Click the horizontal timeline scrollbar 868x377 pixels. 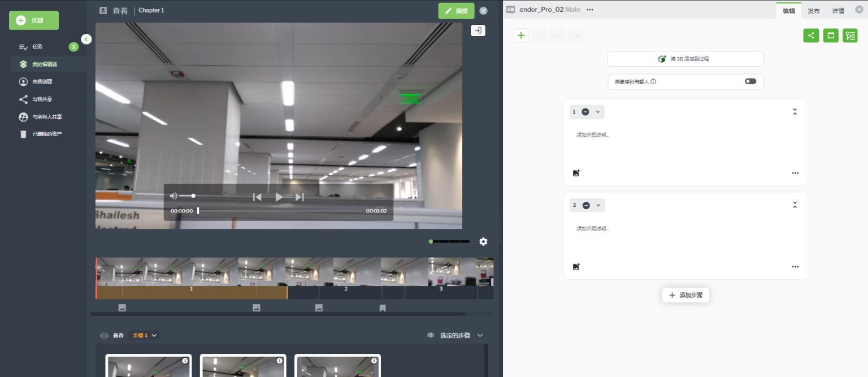coord(278,314)
